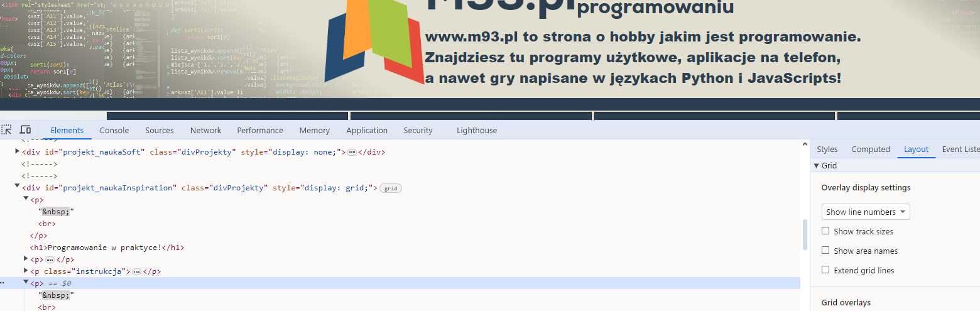Check the Show area names option
The height and width of the screenshot is (311, 980).
(x=825, y=251)
